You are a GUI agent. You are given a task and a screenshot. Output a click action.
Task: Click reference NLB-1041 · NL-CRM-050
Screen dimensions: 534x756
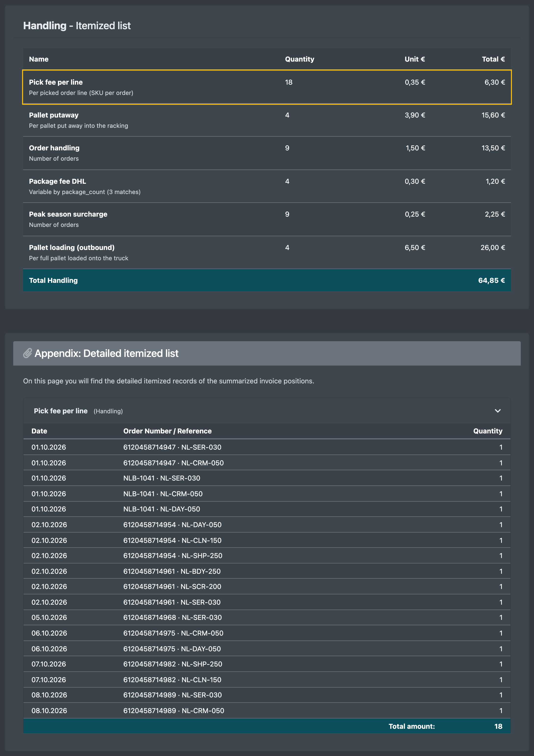pos(163,494)
